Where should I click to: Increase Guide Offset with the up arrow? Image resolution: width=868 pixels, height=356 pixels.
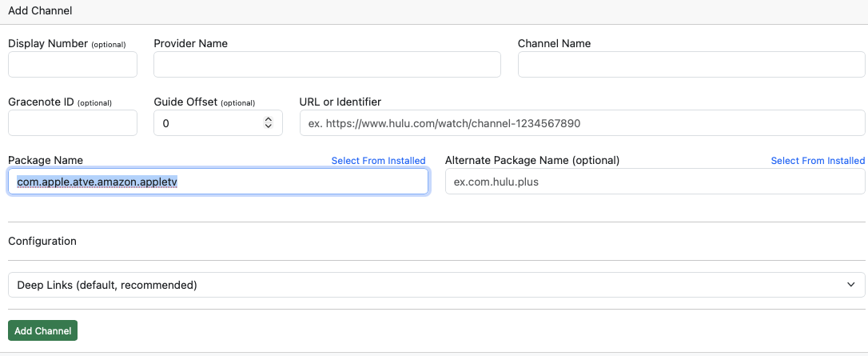(x=269, y=119)
